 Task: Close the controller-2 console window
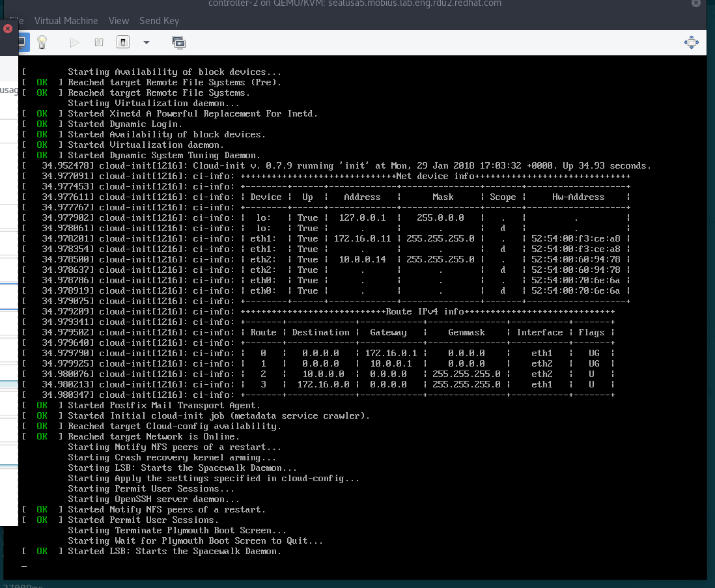click(696, 4)
